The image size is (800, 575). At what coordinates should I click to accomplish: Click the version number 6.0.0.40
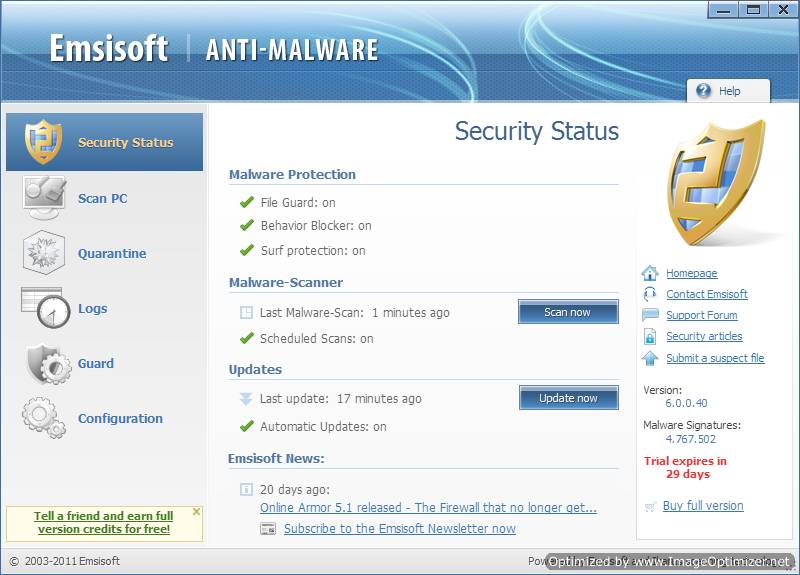(686, 403)
